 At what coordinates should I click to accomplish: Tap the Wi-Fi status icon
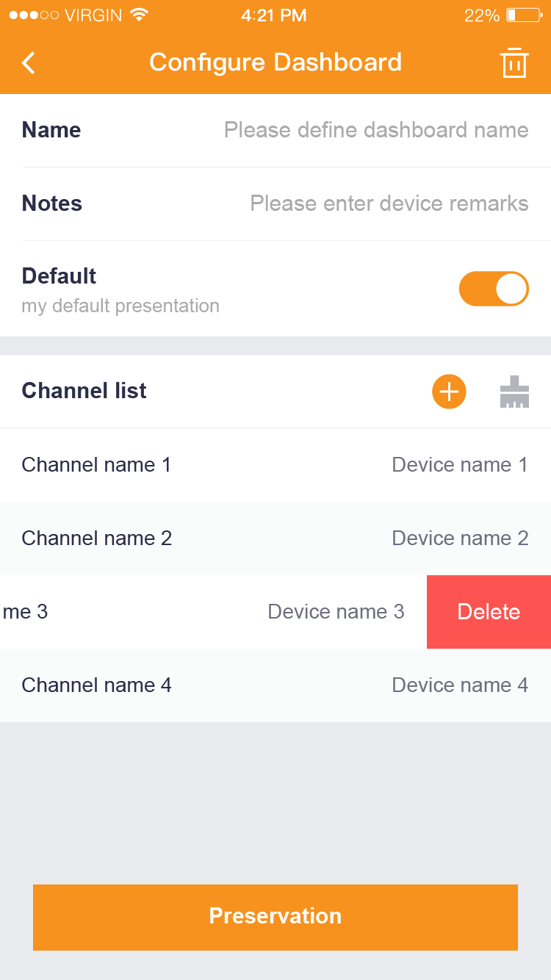click(138, 15)
